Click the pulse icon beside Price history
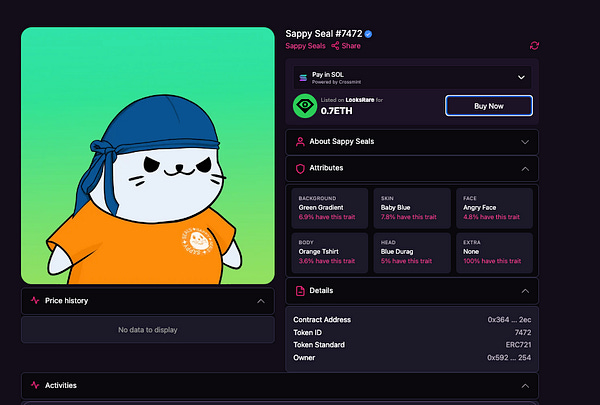 coord(35,300)
